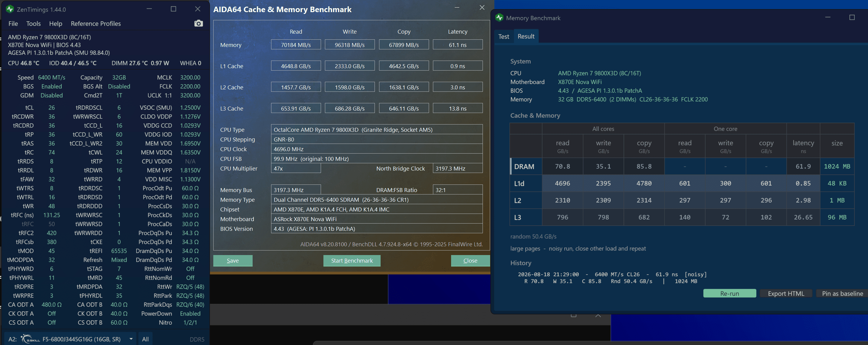Screen dimensions: 868x345
Task: Click the L1d size value 48 KB
Action: pos(837,184)
